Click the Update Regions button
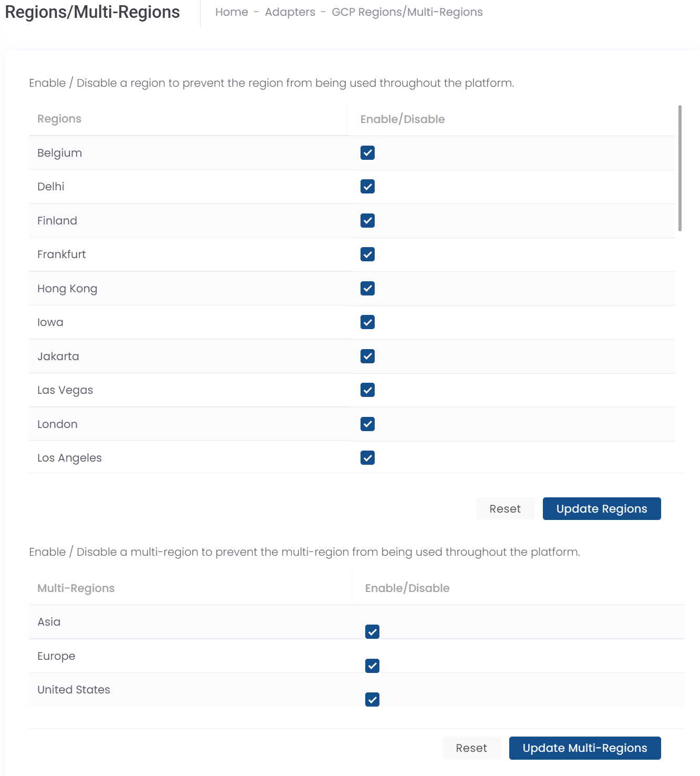Image resolution: width=700 pixels, height=776 pixels. 601,509
